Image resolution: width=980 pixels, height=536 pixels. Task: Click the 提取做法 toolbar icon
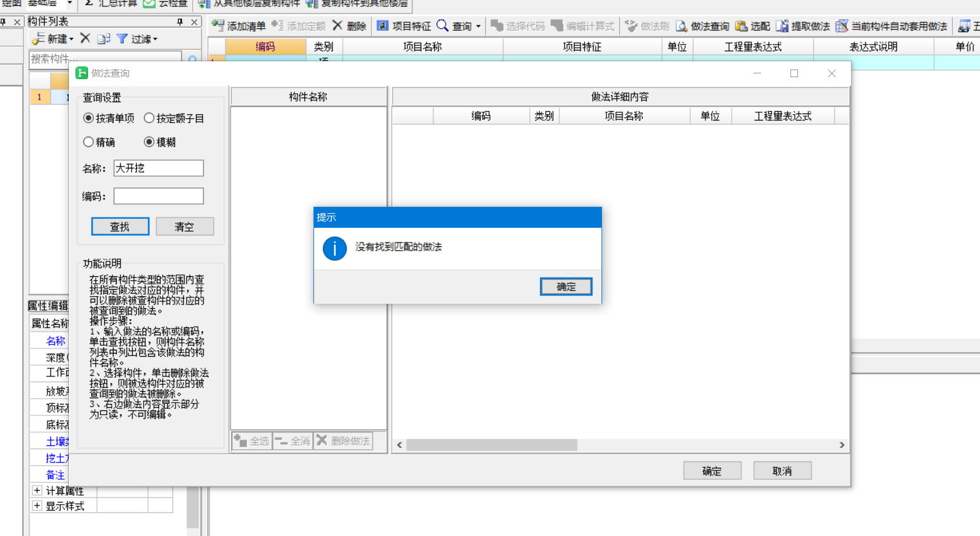coord(782,26)
